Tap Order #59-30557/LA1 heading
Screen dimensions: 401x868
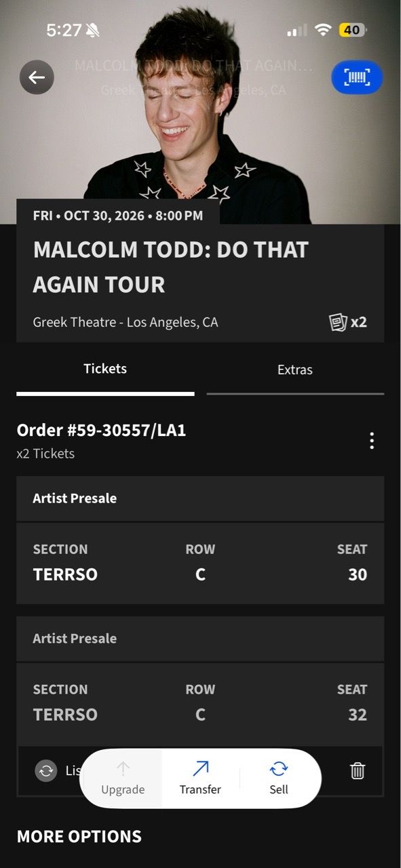pos(101,430)
